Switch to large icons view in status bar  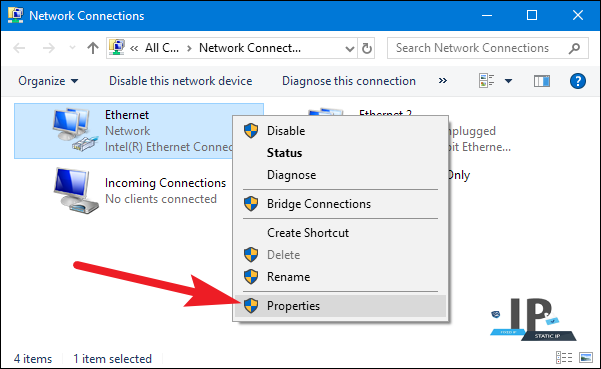click(586, 358)
